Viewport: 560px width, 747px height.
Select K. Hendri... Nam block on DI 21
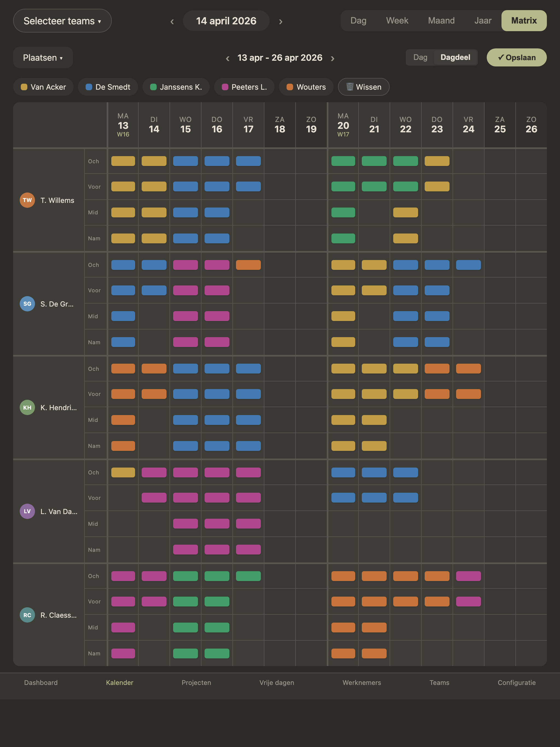click(374, 446)
